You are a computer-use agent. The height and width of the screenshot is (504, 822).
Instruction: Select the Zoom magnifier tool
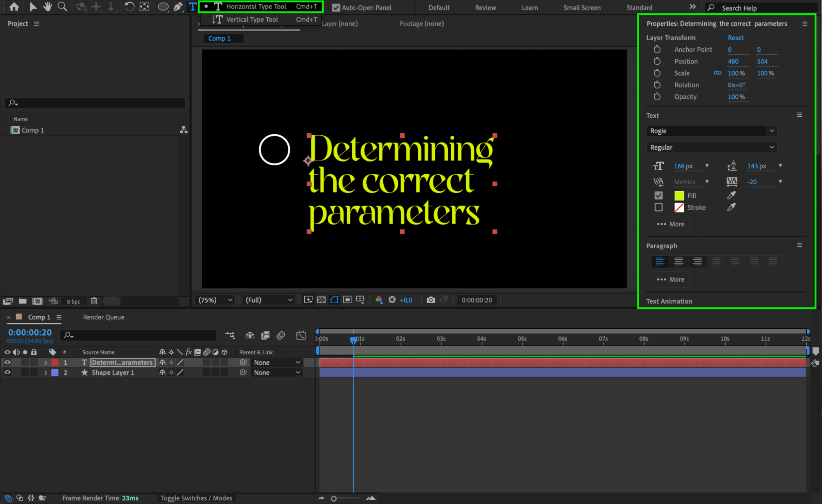pyautogui.click(x=63, y=7)
